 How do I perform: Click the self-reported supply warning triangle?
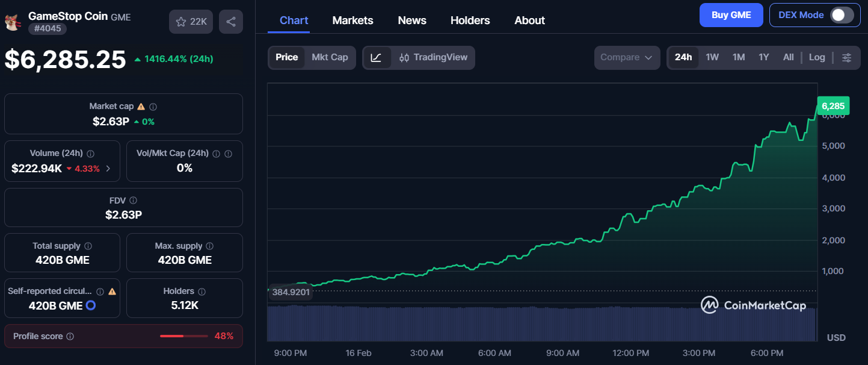coord(112,292)
